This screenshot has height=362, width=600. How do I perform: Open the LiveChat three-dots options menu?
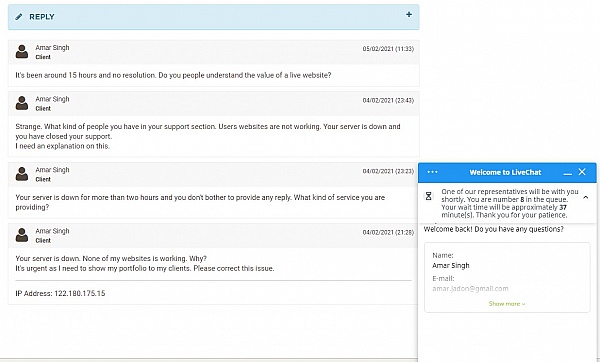click(432, 172)
